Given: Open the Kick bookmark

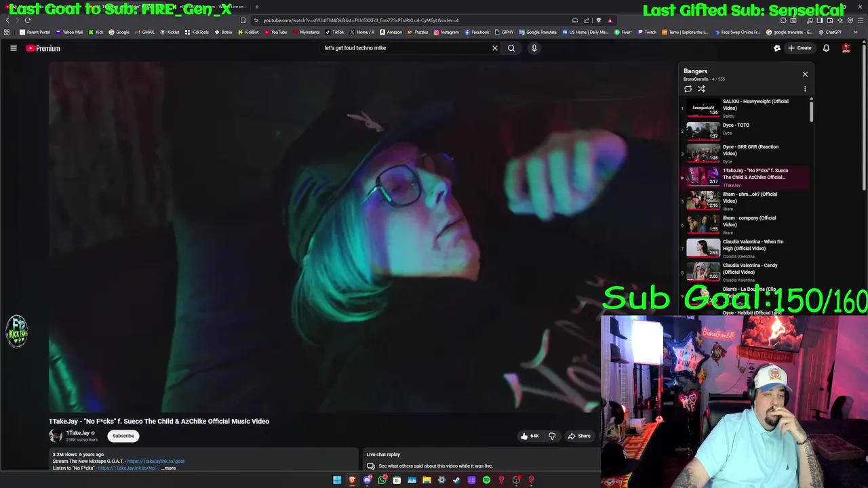Looking at the screenshot, I should (96, 32).
